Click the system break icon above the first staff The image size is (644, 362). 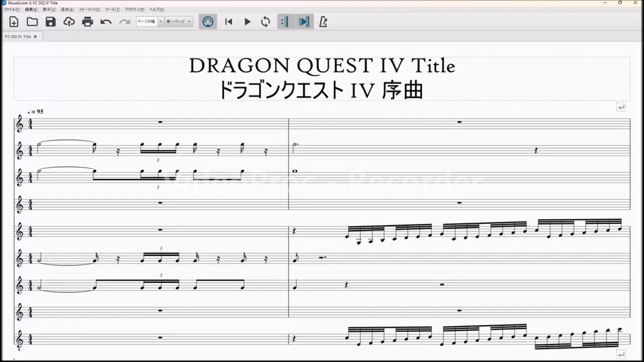tap(621, 107)
